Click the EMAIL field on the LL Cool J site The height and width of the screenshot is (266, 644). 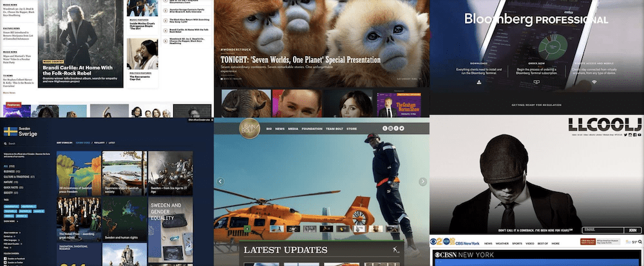(603, 231)
